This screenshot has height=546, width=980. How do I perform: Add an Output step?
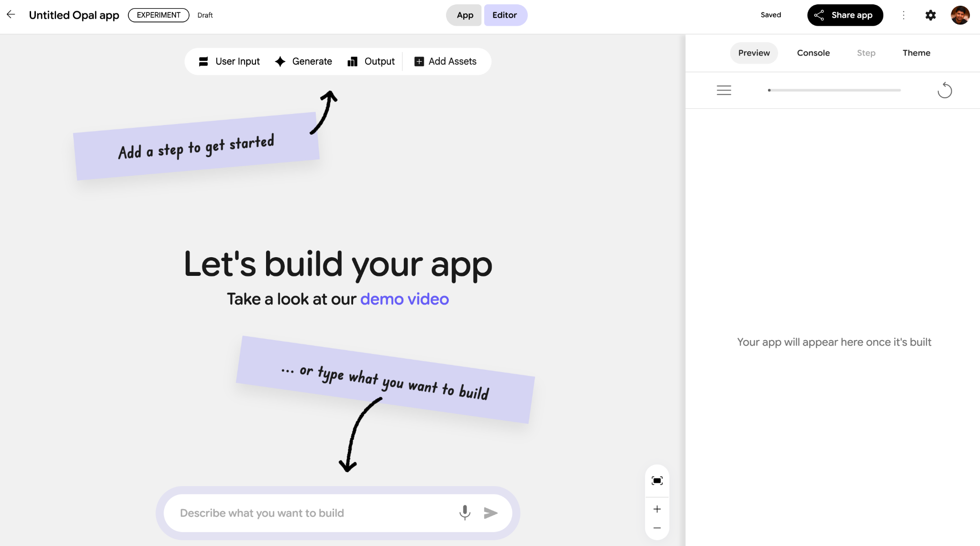(371, 61)
